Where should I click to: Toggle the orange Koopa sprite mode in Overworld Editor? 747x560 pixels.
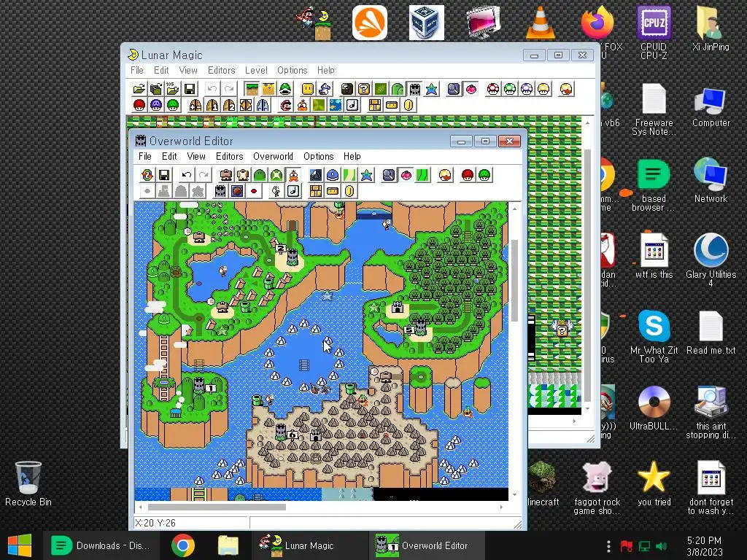point(293,175)
